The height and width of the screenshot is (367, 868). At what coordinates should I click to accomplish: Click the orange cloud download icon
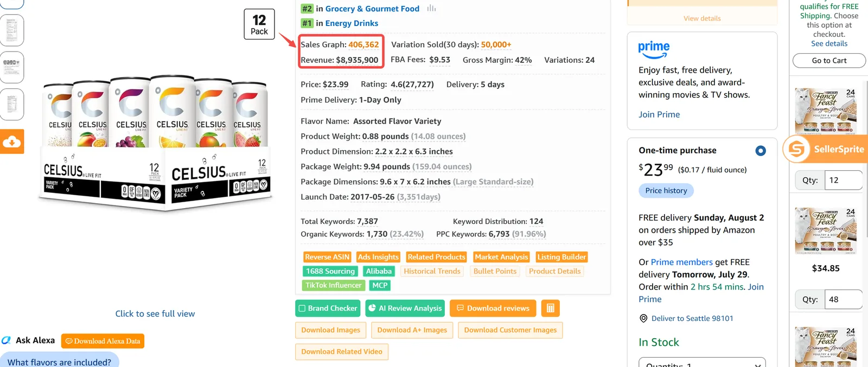11,141
